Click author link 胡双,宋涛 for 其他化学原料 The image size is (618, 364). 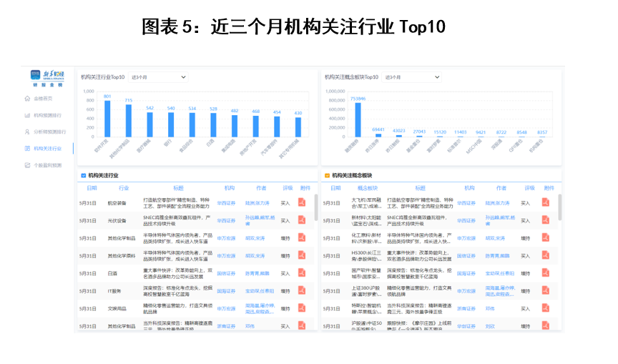(255, 255)
